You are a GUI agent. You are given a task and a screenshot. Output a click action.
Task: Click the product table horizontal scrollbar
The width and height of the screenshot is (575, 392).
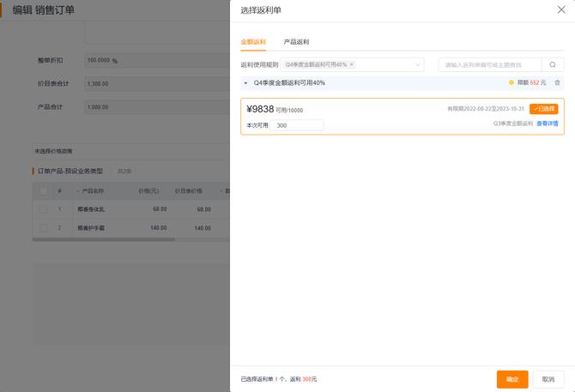103,239
